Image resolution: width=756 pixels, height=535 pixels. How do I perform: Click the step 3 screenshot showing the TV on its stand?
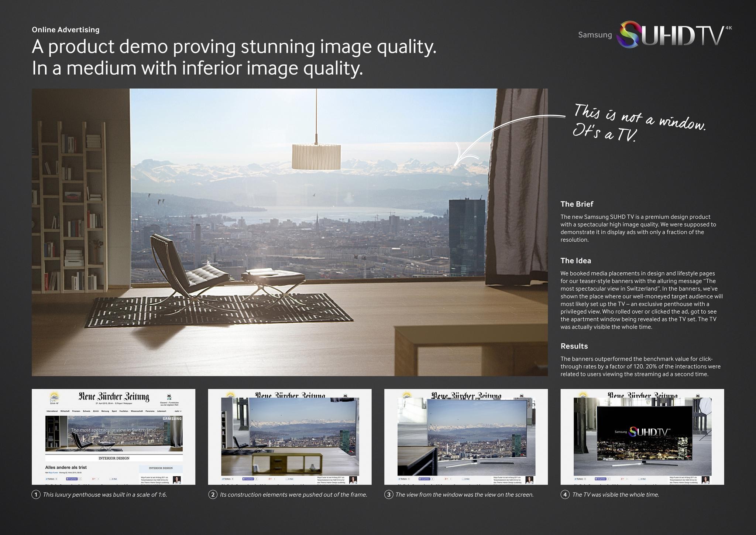click(x=466, y=437)
